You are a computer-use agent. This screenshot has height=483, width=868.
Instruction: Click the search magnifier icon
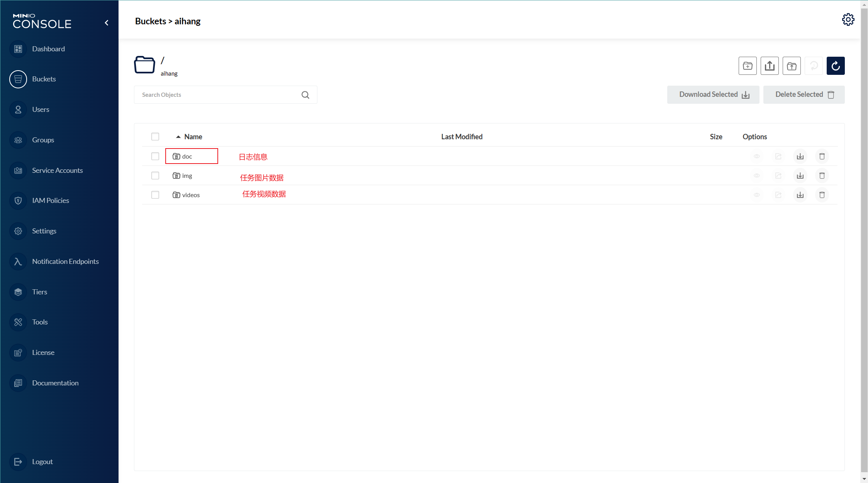pyautogui.click(x=305, y=95)
